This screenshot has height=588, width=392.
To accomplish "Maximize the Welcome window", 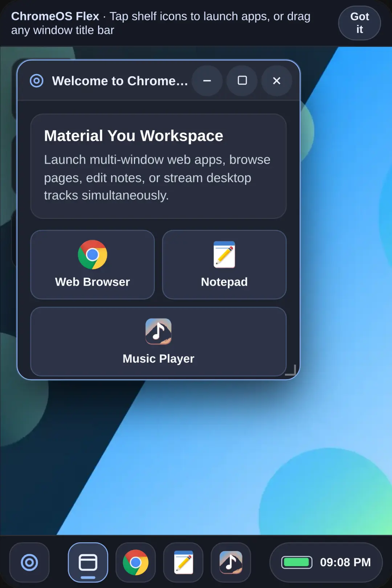I will pos(242,81).
